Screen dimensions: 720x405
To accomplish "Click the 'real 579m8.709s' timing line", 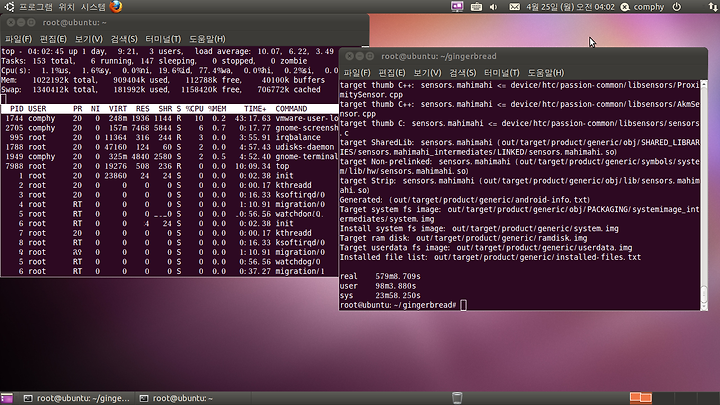I will tap(380, 276).
